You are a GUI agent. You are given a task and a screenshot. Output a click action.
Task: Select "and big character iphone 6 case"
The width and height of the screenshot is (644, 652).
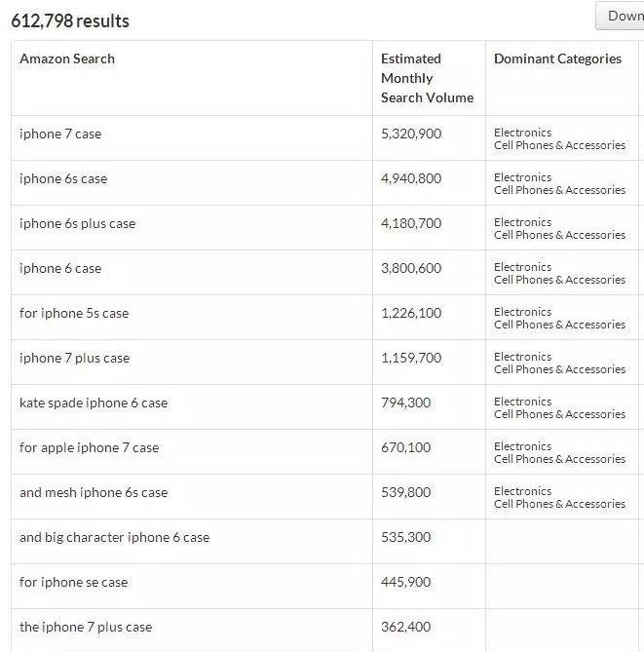pos(114,538)
